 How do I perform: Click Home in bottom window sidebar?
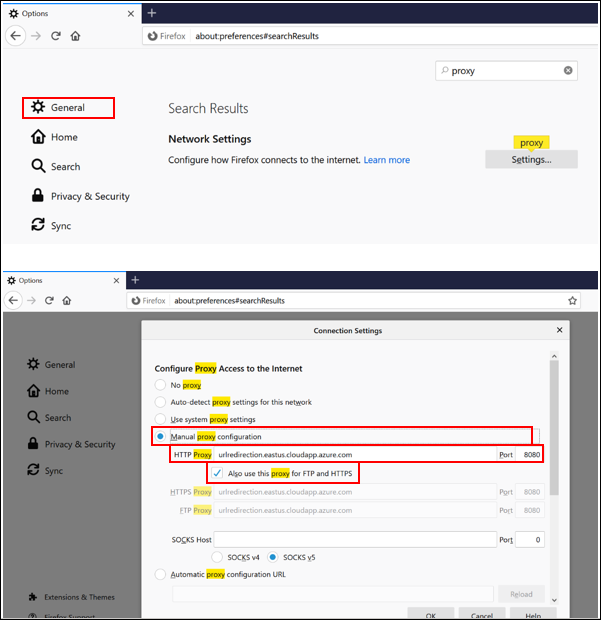point(48,391)
